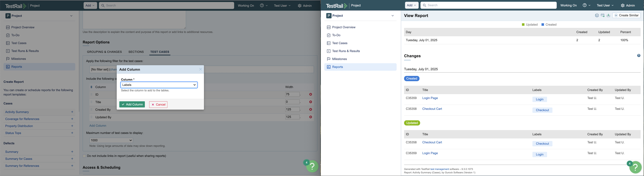The height and width of the screenshot is (176, 644).
Task: Click the plus icon beside Status Tops
Action: coord(72,133)
